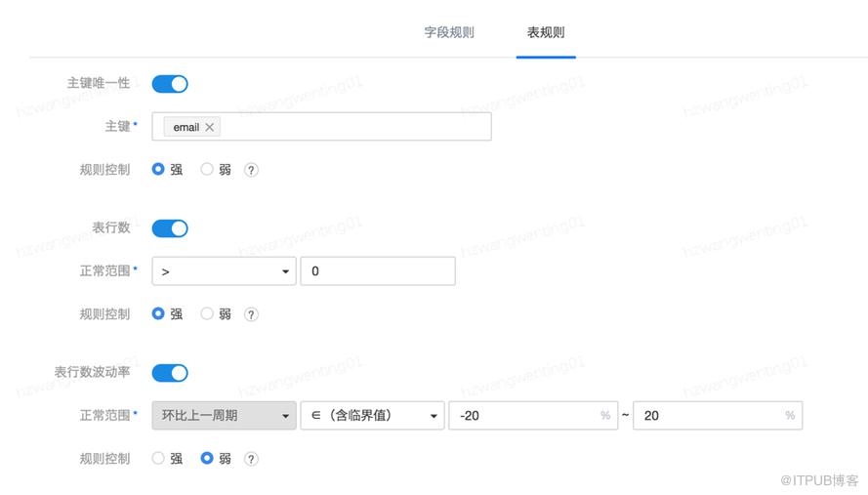Select 强 for 表行数波动率 rule control
The height and width of the screenshot is (495, 868).
click(x=158, y=458)
